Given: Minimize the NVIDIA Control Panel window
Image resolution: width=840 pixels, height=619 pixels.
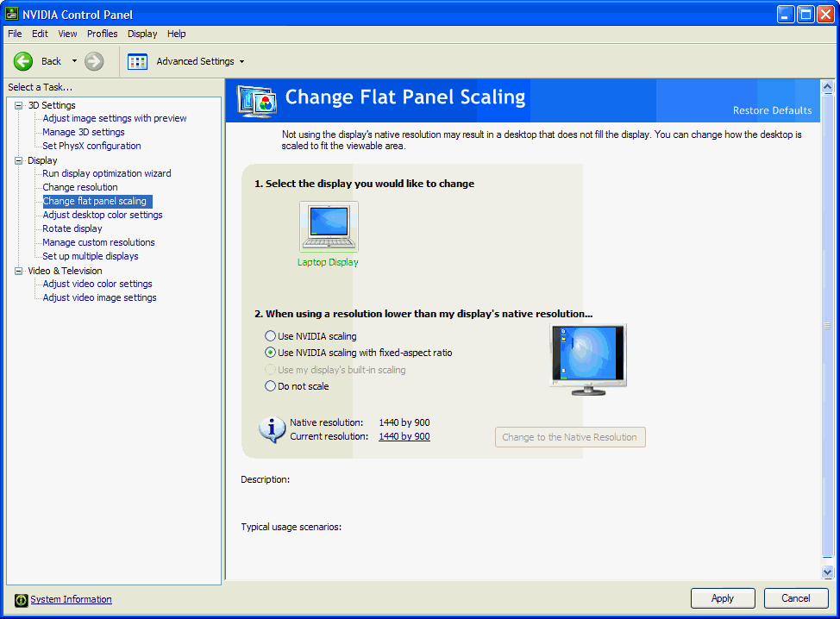Looking at the screenshot, I should coord(786,15).
